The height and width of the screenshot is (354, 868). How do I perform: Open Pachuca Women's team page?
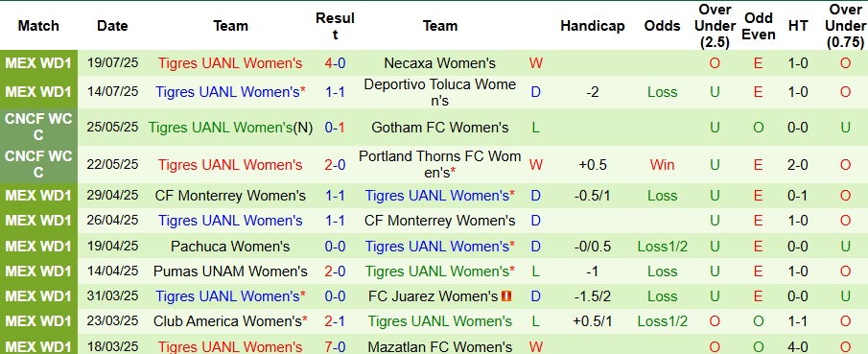(230, 246)
